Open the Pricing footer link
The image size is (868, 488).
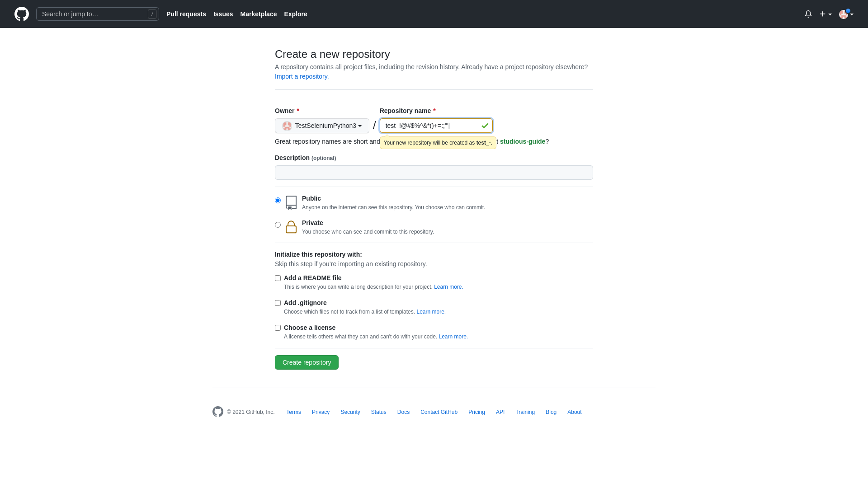476,412
